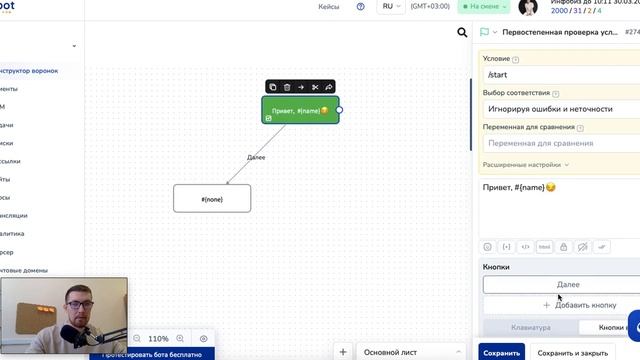Select the #{none} block on the canvas
640x360 pixels.
[x=212, y=199]
